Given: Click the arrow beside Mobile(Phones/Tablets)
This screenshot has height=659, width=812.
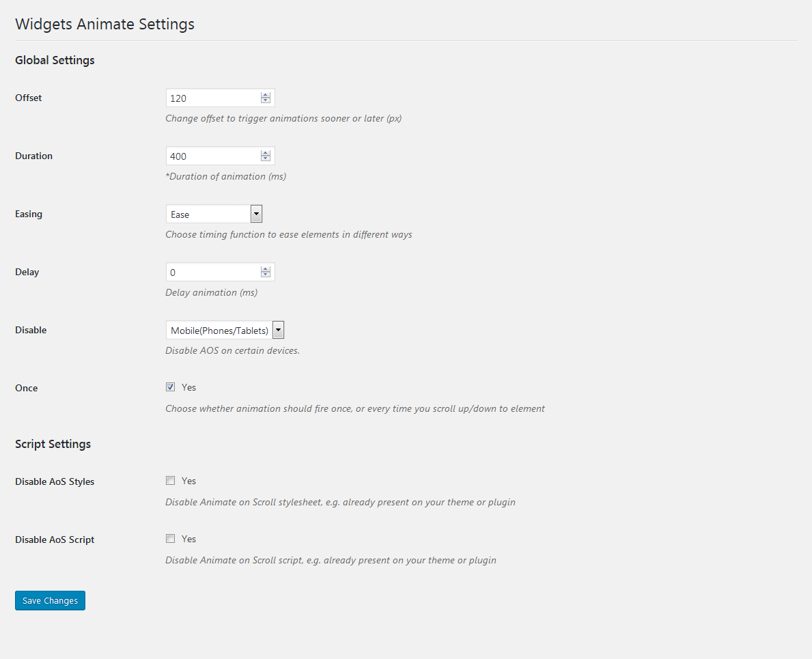Looking at the screenshot, I should click(x=278, y=331).
